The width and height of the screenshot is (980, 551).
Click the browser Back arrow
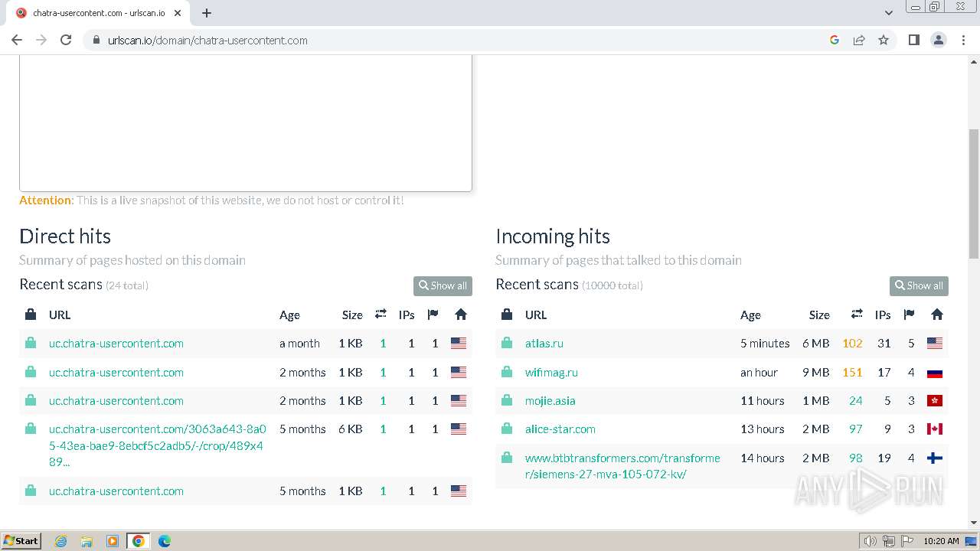pos(17,40)
